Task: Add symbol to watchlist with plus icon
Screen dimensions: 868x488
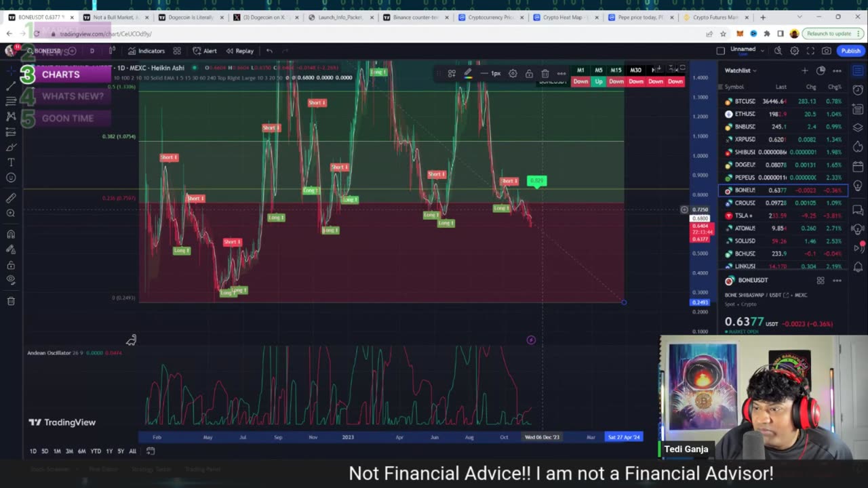Action: [x=805, y=70]
